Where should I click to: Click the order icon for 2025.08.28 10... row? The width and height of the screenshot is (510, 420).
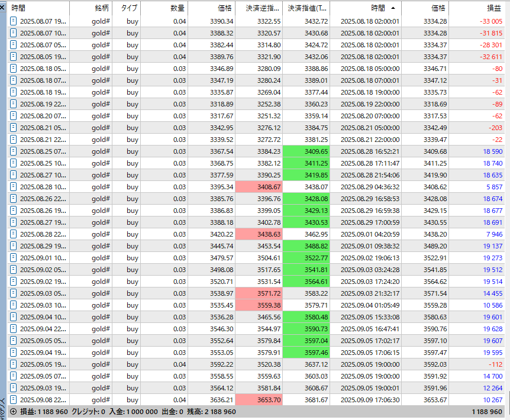(x=14, y=186)
